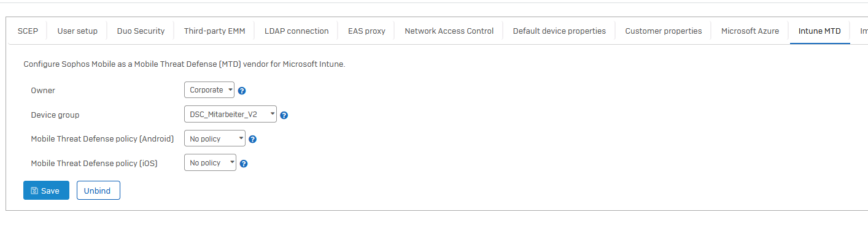
Task: Select the Third-party EMM tab
Action: coord(214,31)
